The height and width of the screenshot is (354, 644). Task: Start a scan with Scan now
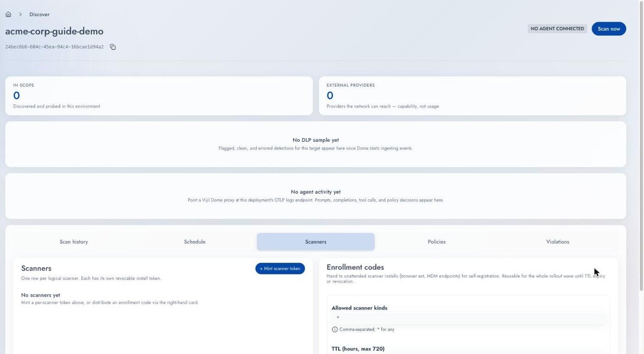coord(609,29)
